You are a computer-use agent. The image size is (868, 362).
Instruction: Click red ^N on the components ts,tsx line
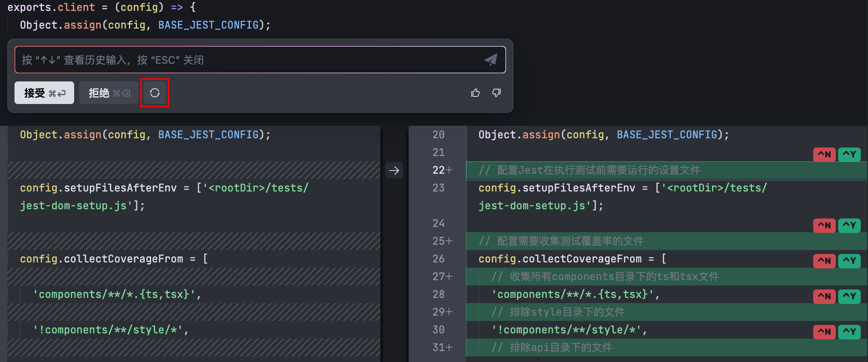pos(824,296)
